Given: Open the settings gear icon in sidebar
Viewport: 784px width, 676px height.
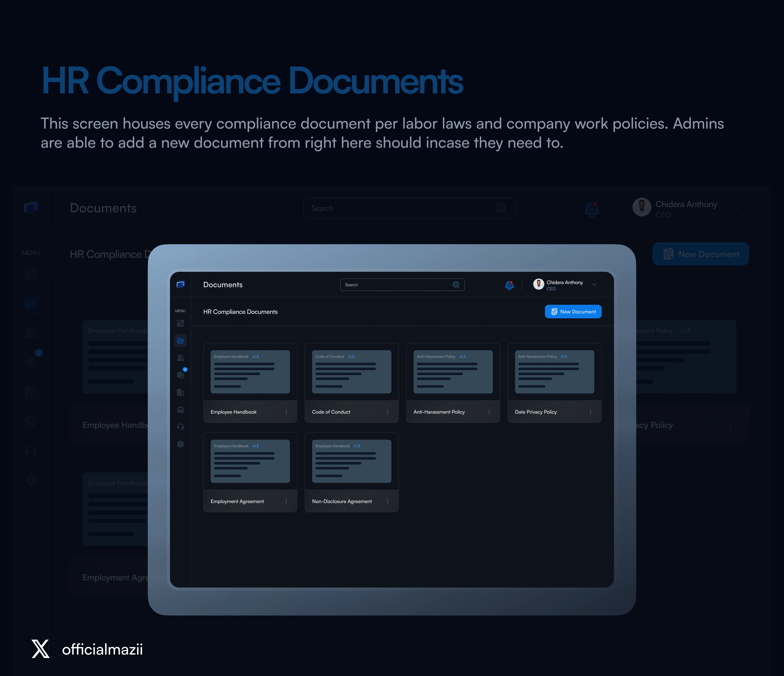Looking at the screenshot, I should click(180, 444).
